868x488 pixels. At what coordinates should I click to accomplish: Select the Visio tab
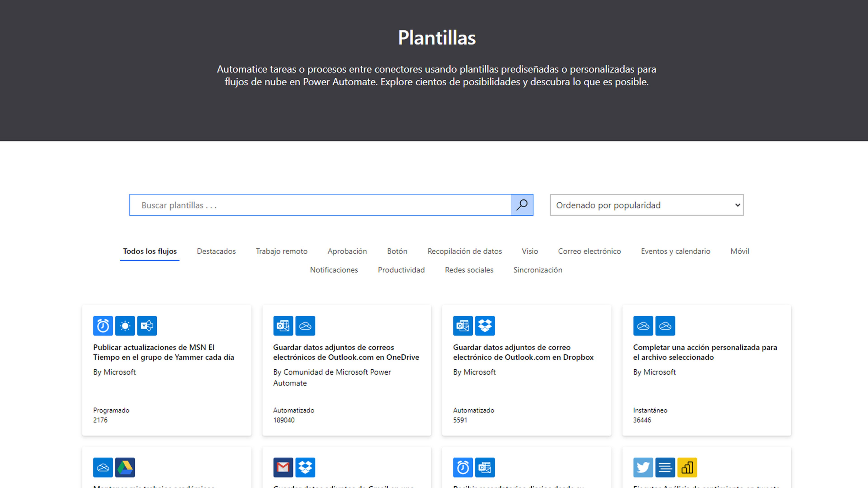click(x=530, y=251)
